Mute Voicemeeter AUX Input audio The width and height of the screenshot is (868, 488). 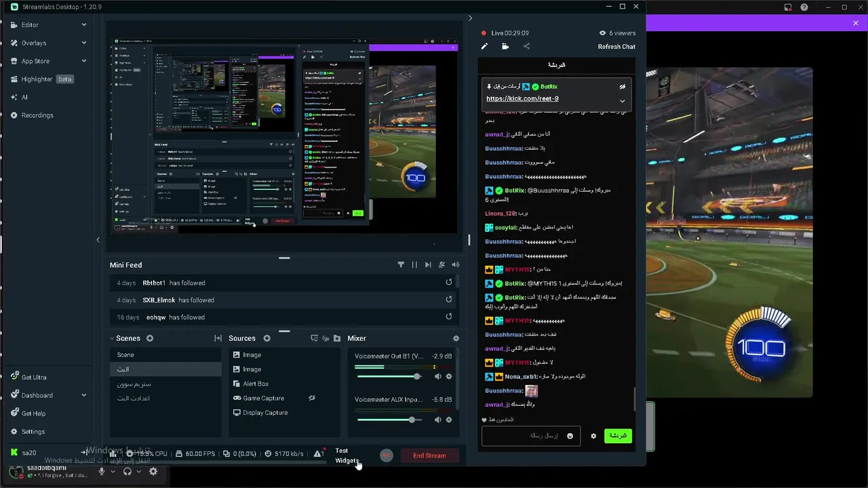tap(438, 420)
